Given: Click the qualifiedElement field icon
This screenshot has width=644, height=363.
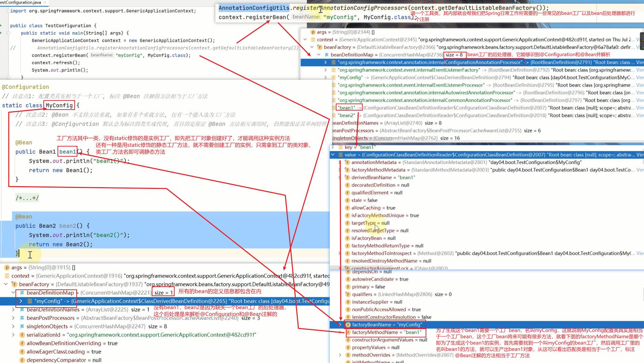Looking at the screenshot, I should coord(348,193).
